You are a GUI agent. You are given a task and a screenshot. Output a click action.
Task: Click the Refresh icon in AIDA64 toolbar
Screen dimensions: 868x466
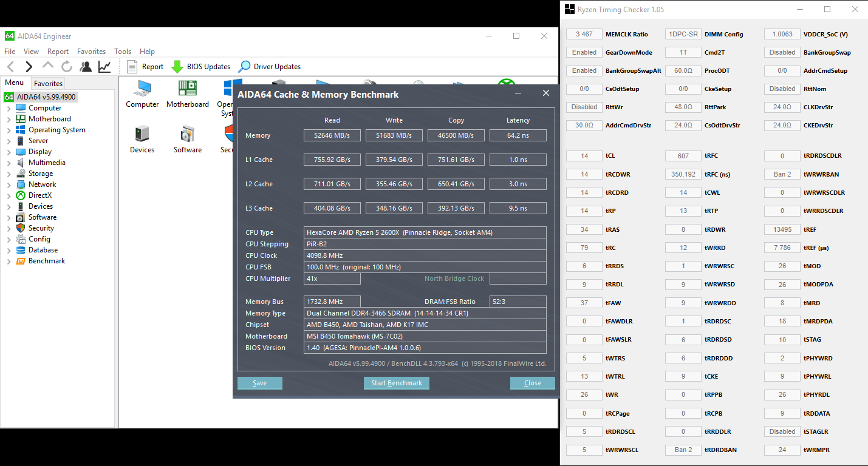point(67,67)
